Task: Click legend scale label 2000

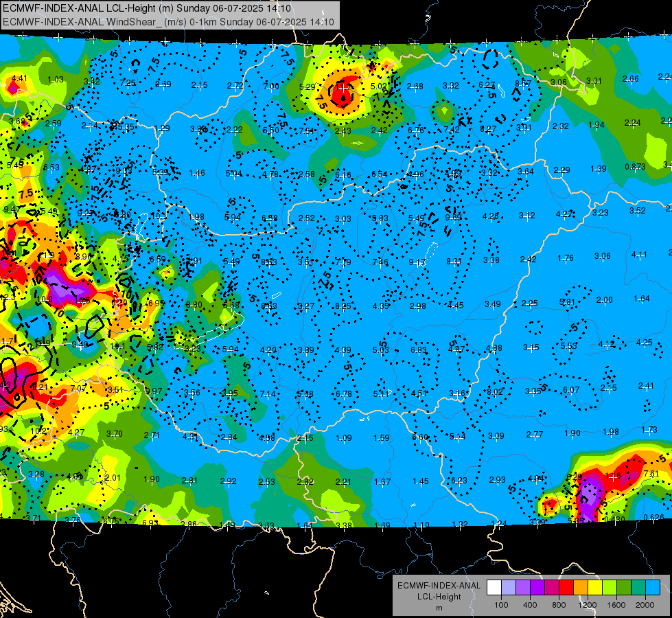Action: (645, 605)
